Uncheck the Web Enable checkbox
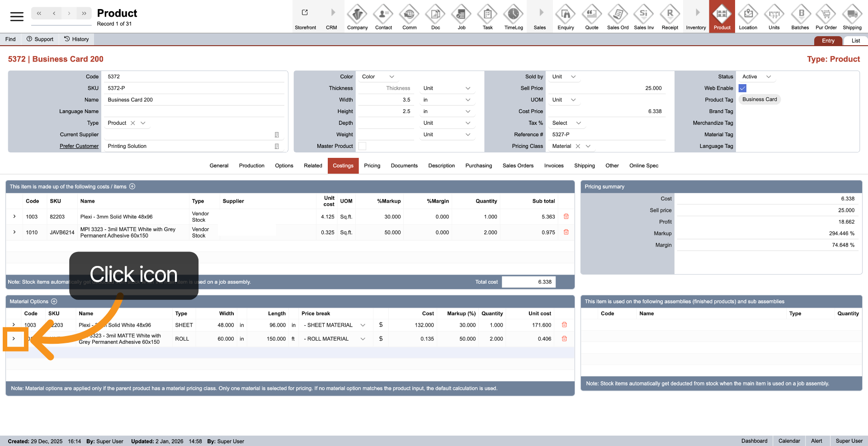Viewport: 868px width, 446px height. pyautogui.click(x=742, y=88)
